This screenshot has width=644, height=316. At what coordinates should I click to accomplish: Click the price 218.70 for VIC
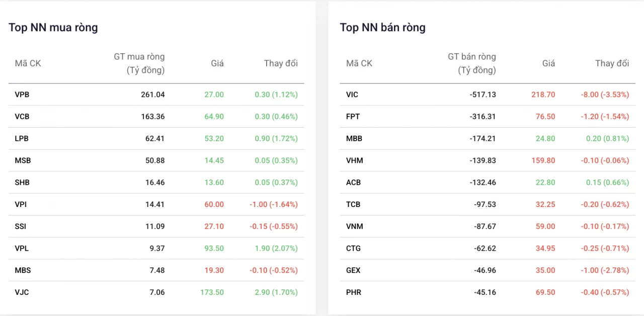tap(543, 94)
